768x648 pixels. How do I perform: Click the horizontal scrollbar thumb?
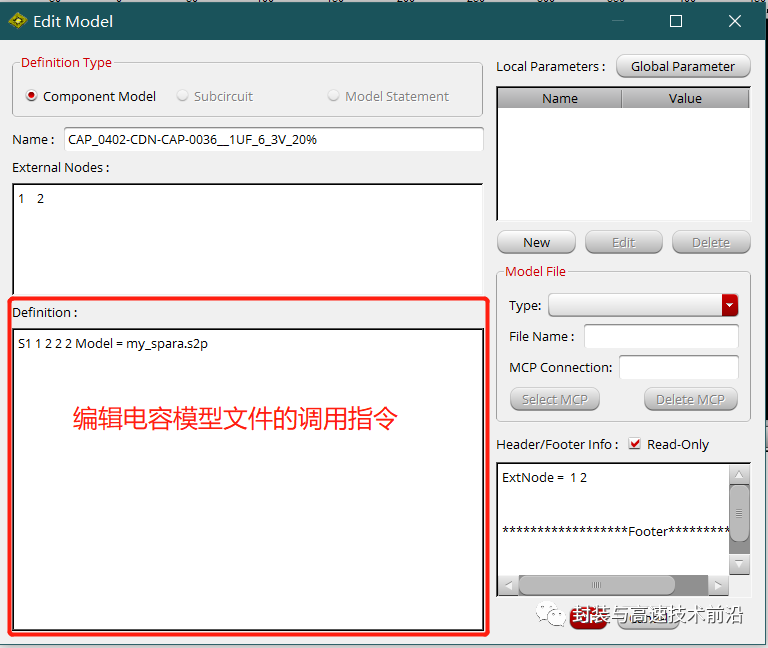point(597,585)
